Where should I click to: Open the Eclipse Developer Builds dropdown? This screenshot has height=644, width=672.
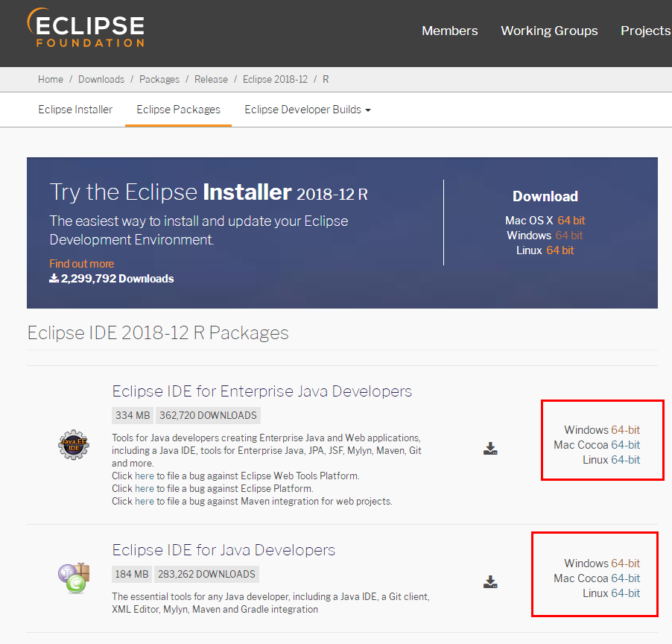[307, 109]
